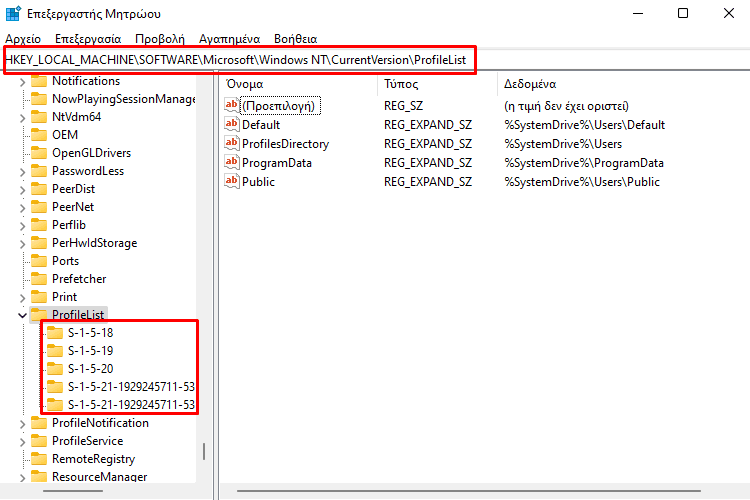The height and width of the screenshot is (500, 750).
Task: Select the OEM folder icon
Action: click(39, 134)
